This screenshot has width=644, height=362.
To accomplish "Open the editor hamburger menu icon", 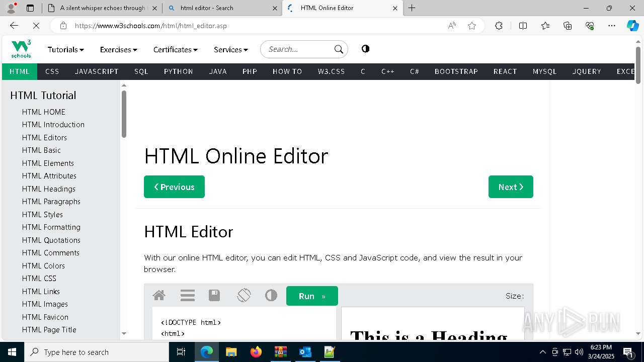I will [188, 296].
